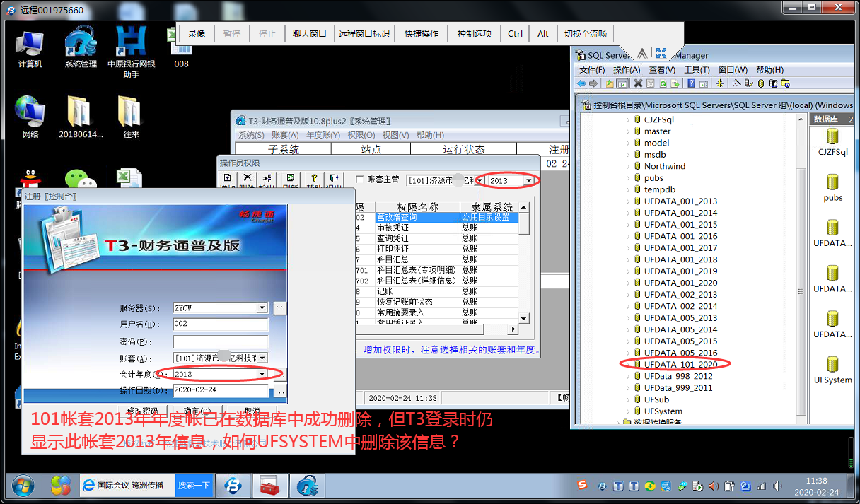Click the help question-mark icon in SQL Server toolbar
860x504 pixels.
click(x=690, y=83)
